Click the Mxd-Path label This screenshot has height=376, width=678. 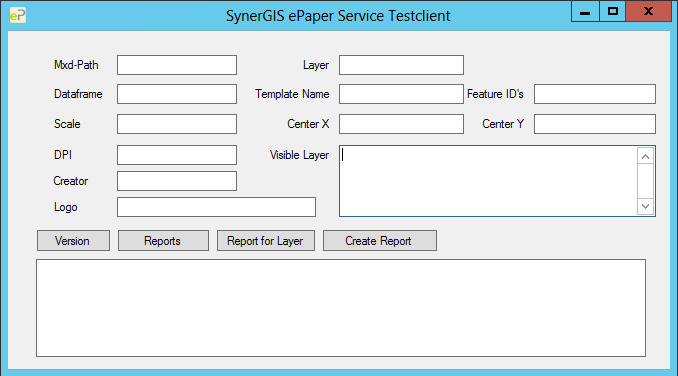pyautogui.click(x=76, y=65)
